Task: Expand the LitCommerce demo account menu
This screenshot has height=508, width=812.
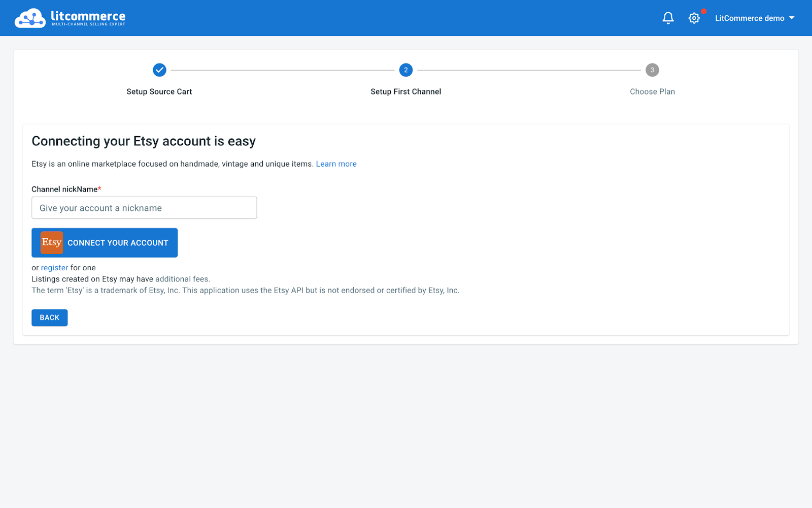Action: [755, 18]
